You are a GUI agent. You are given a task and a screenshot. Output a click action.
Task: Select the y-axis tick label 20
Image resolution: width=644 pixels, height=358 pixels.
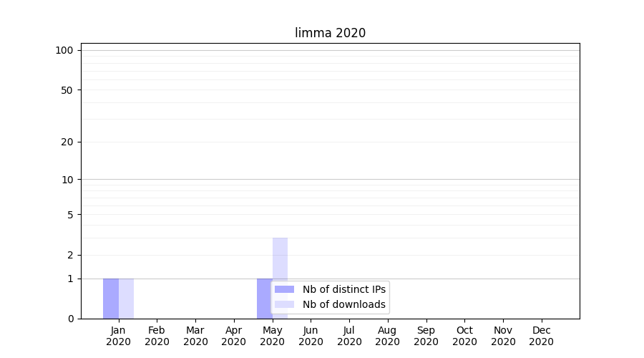click(x=67, y=142)
